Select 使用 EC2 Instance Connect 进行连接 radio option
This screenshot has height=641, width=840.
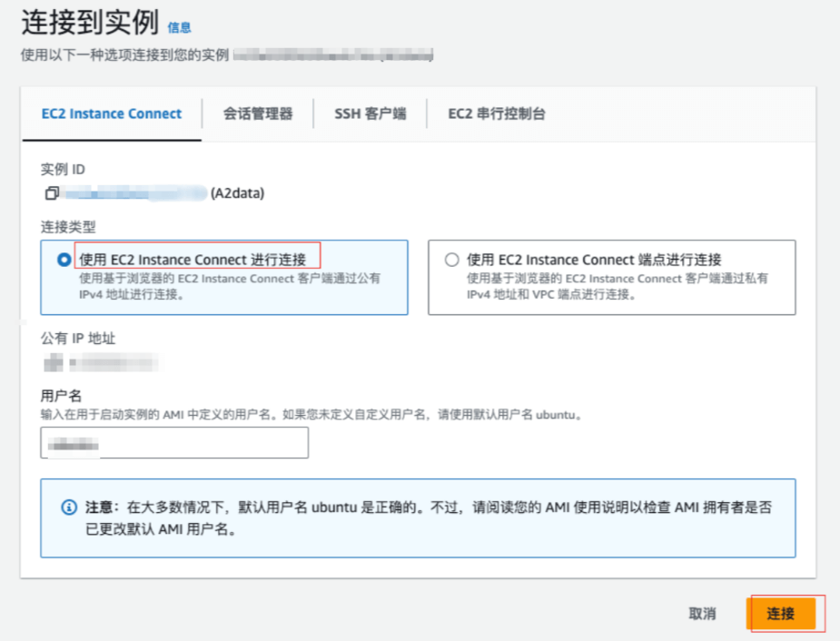(x=64, y=260)
